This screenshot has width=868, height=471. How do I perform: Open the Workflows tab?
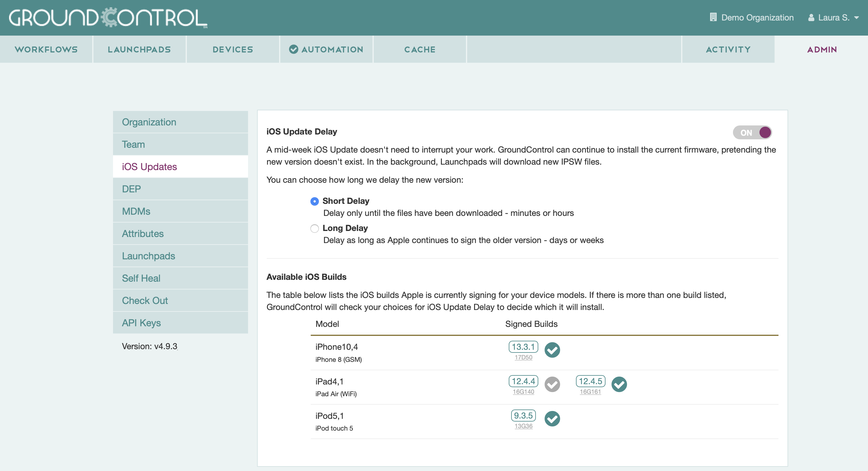coord(46,49)
